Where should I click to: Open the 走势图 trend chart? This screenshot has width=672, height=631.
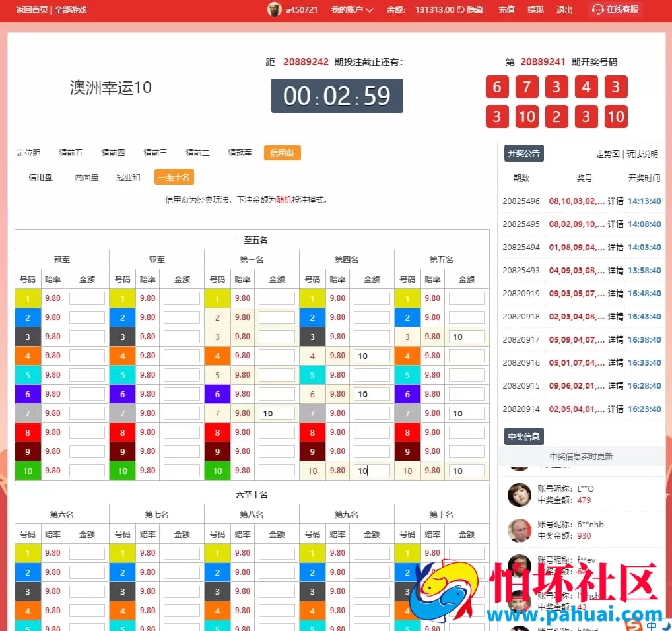[x=607, y=153]
